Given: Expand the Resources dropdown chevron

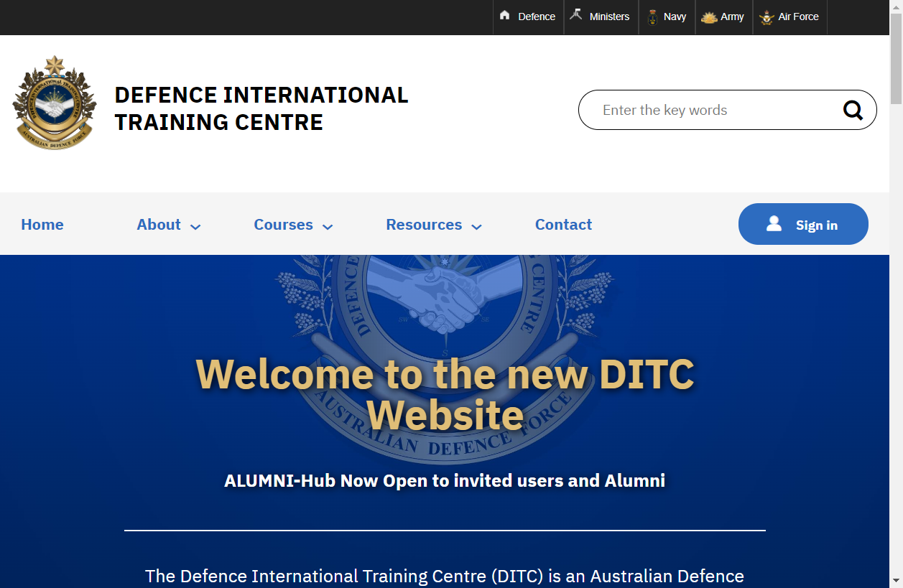Looking at the screenshot, I should (476, 226).
